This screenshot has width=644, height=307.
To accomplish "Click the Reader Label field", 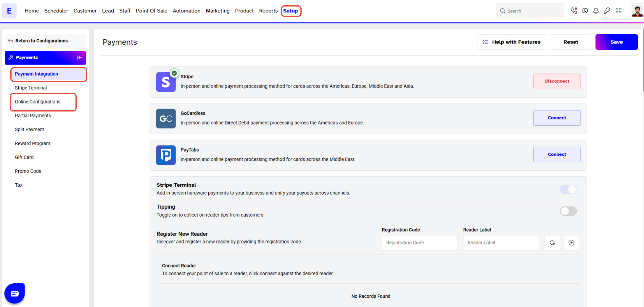I will [x=501, y=243].
